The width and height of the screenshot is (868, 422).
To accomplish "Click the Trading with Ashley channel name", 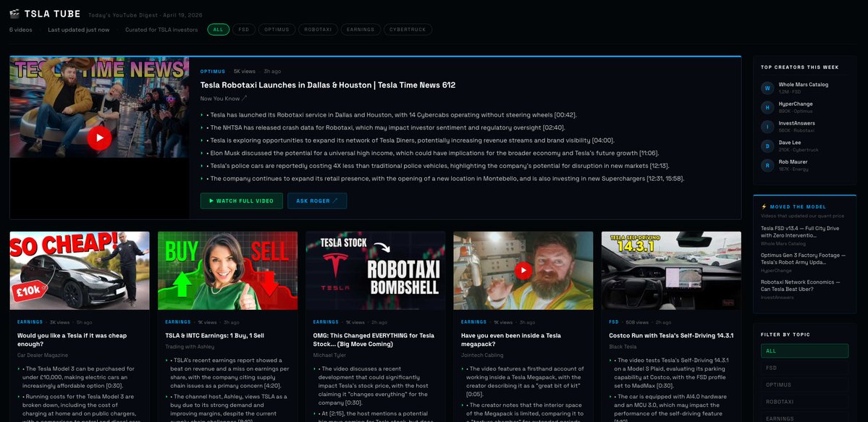I will point(190,347).
